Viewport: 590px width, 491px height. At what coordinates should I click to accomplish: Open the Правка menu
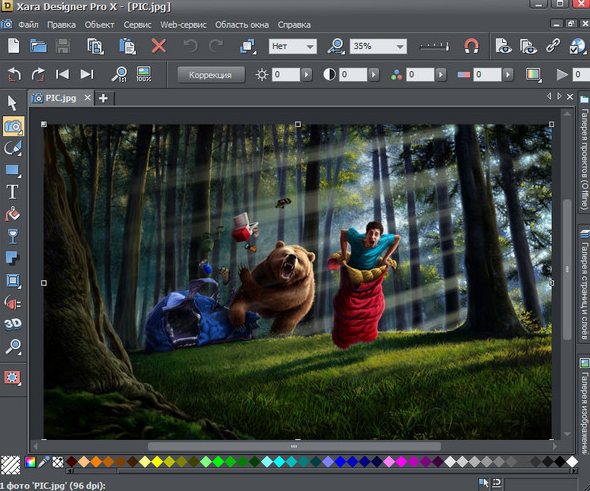point(61,25)
